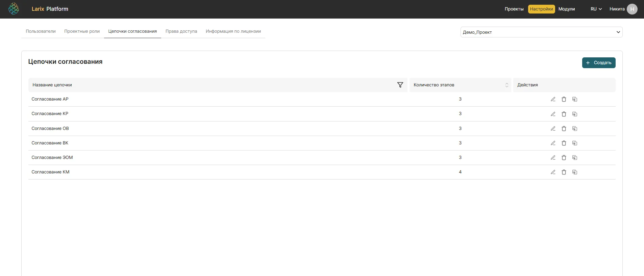Duplicate the Согласование ЭОМ chain
This screenshot has height=276, width=644.
(x=575, y=158)
